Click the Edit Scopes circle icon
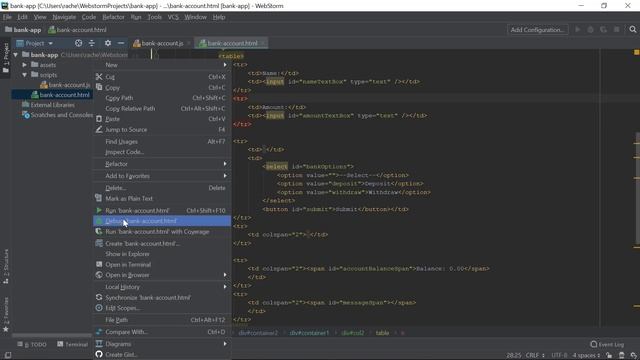 [x=99, y=308]
